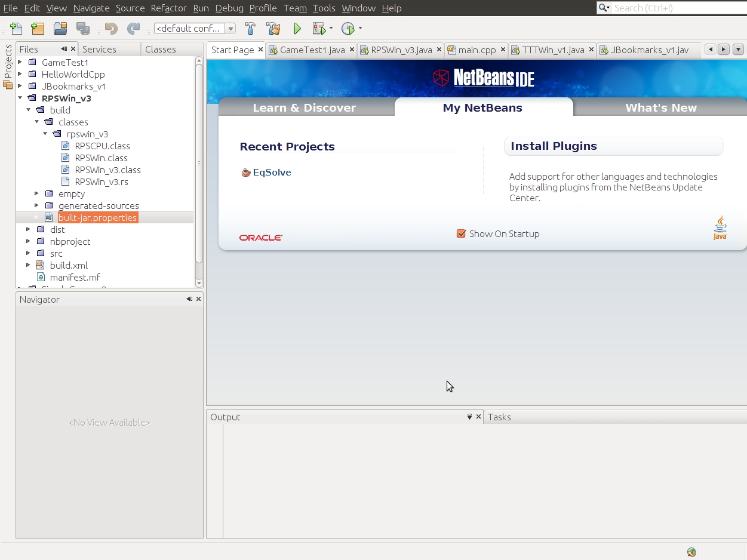Switch to the Services tab
This screenshot has width=747, height=560.
(109, 49)
